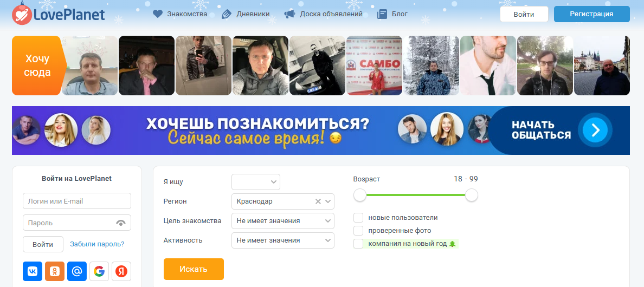Screen dimensions: 644x287
Task: Clear the Краснодар region with X icon
Action: [x=318, y=201]
